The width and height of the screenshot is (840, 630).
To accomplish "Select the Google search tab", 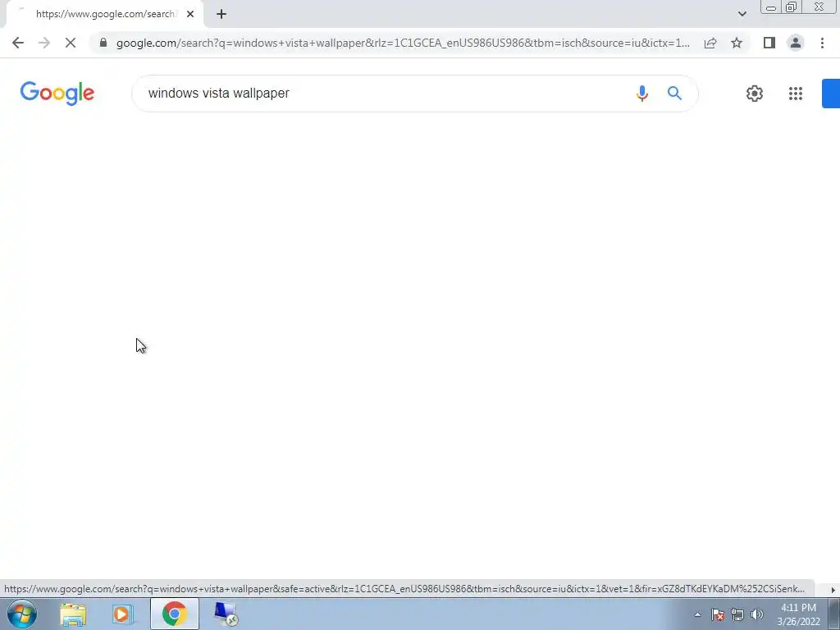I will [x=104, y=14].
